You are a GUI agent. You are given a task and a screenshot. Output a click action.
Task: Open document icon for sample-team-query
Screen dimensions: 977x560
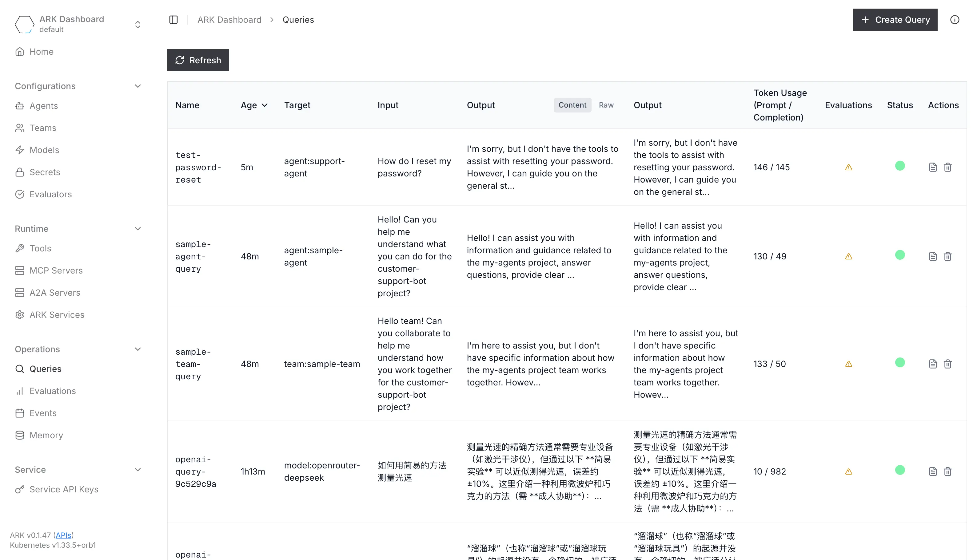(932, 364)
